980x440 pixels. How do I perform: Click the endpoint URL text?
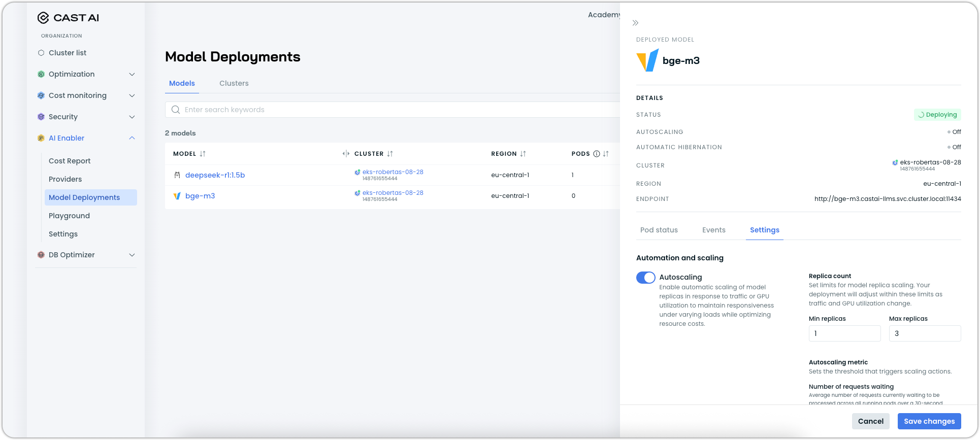click(x=888, y=199)
